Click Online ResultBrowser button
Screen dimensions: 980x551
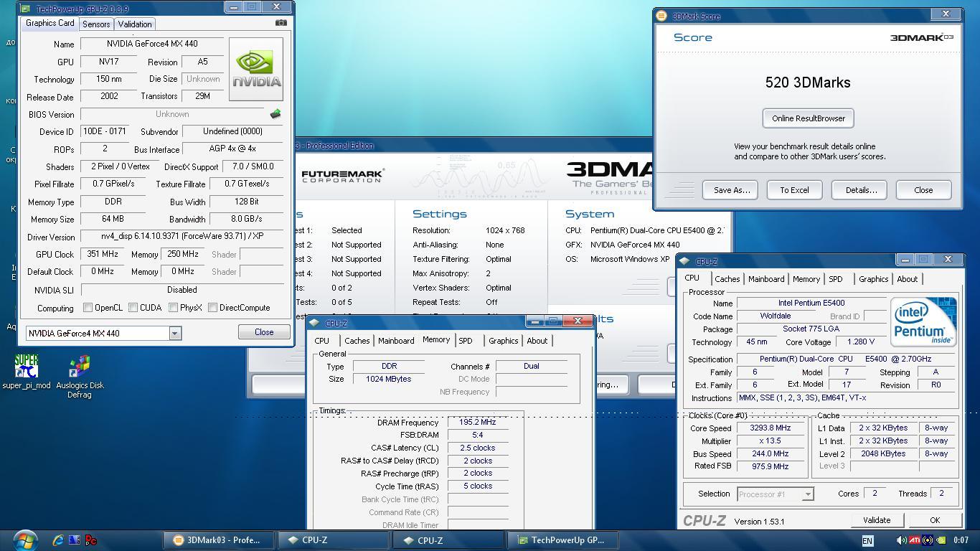(809, 118)
